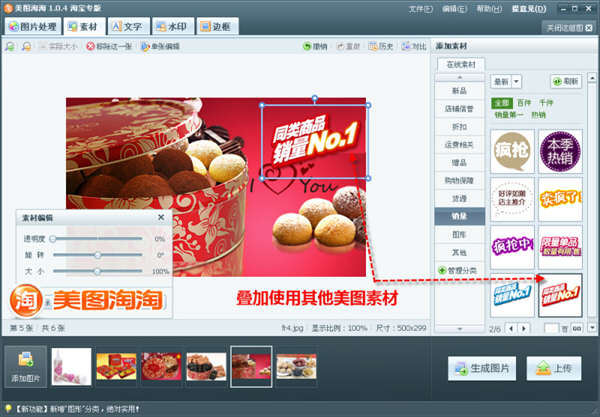Open the 历史 history button
600x417 pixels.
tap(381, 46)
